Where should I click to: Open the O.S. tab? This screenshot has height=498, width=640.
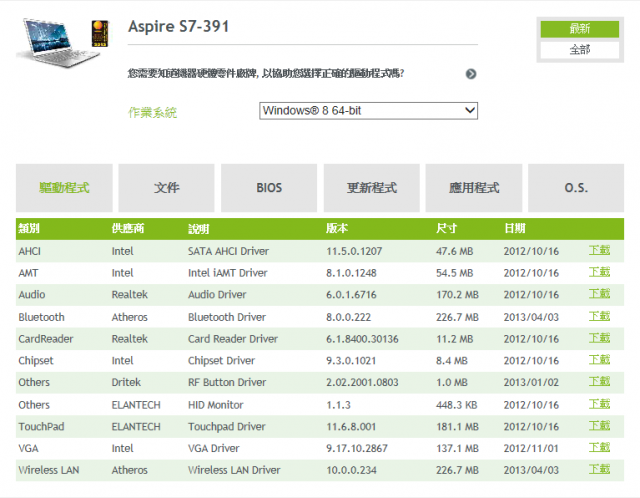pyautogui.click(x=576, y=188)
